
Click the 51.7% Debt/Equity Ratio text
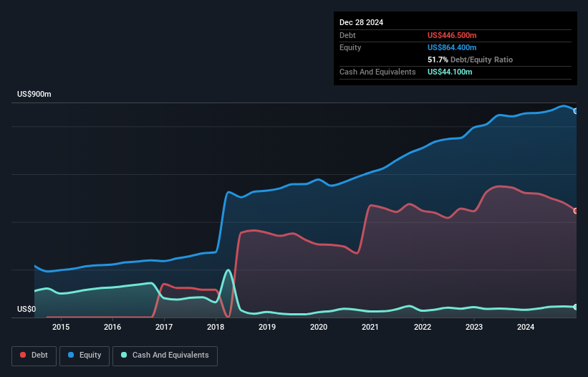coord(470,59)
